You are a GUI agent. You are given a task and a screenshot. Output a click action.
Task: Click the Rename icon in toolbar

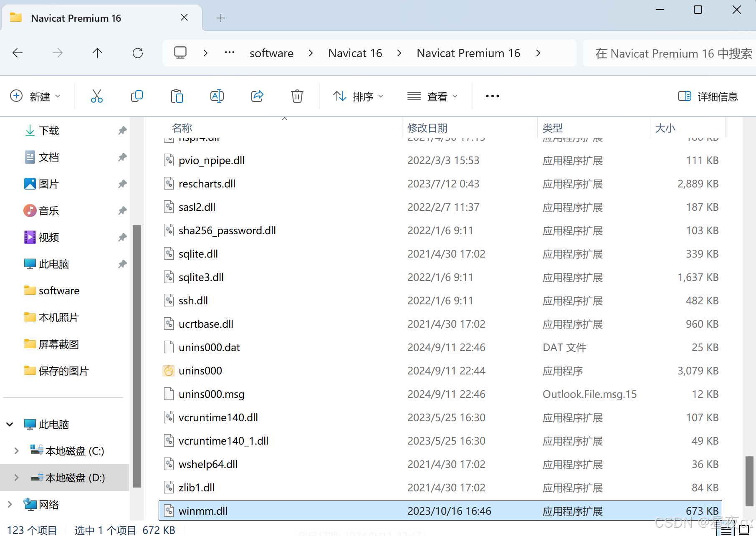pos(217,96)
